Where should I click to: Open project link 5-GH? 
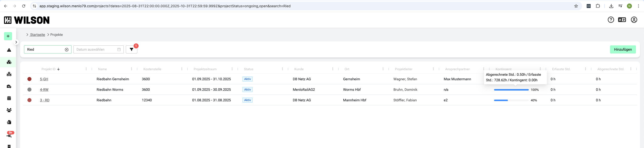pos(44,79)
